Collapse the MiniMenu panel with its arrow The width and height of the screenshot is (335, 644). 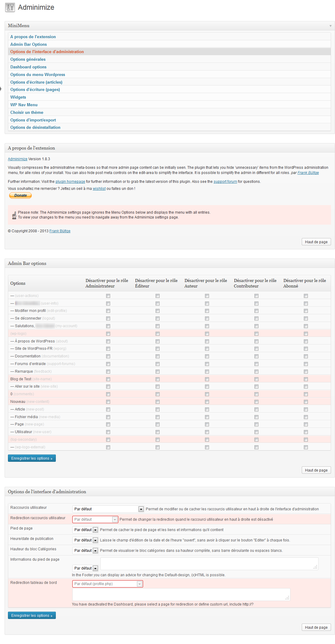tap(330, 26)
